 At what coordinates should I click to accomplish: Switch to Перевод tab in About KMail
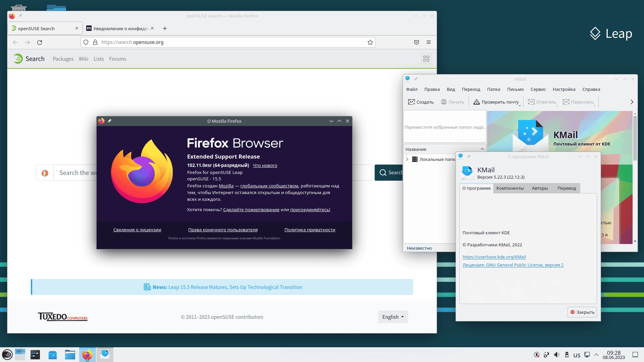pyautogui.click(x=567, y=188)
